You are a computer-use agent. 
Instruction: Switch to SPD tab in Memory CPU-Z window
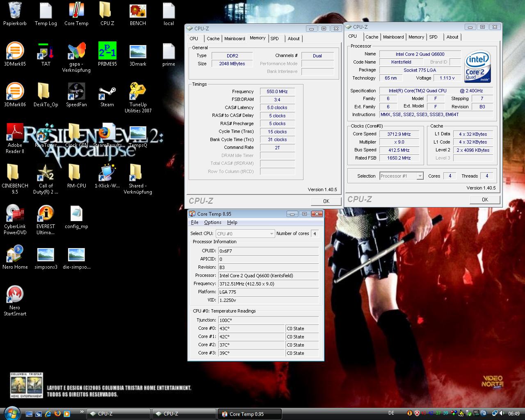tap(274, 39)
